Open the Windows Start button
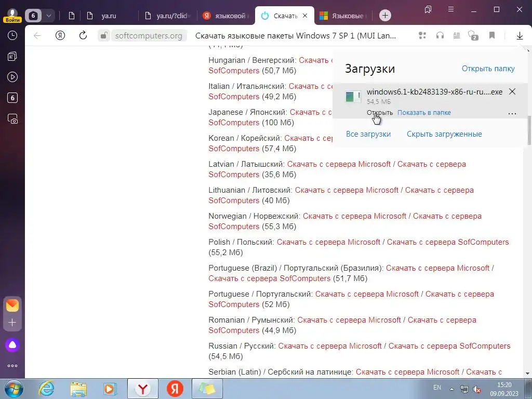 (x=14, y=389)
